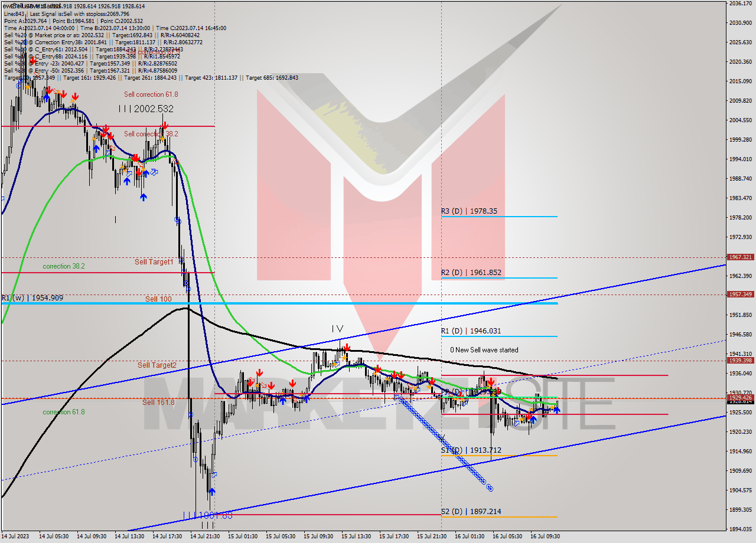Click the 1936.040 price on the axis
The width and height of the screenshot is (756, 543).
coord(740,373)
